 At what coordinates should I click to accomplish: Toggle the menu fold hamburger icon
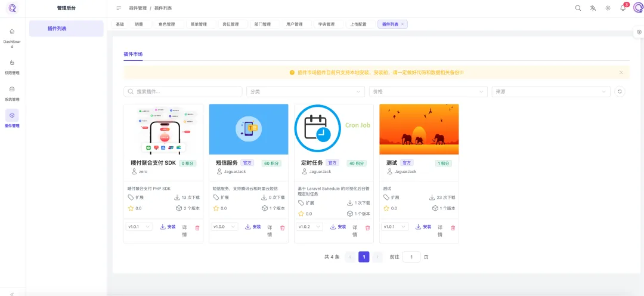pyautogui.click(x=119, y=8)
